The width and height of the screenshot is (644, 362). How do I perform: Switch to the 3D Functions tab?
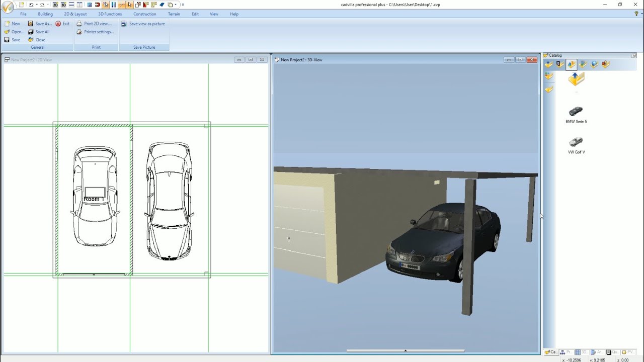[110, 14]
